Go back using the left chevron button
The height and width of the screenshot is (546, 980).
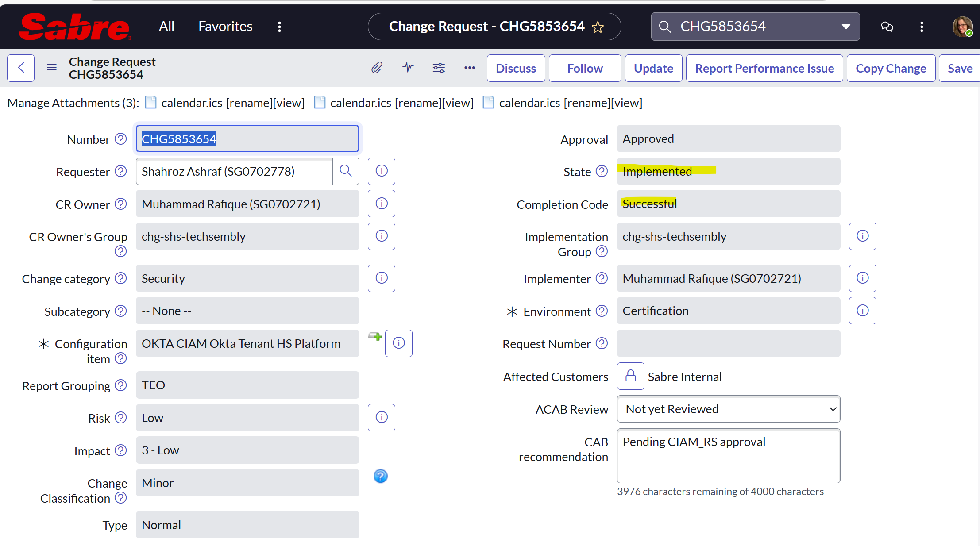(21, 68)
